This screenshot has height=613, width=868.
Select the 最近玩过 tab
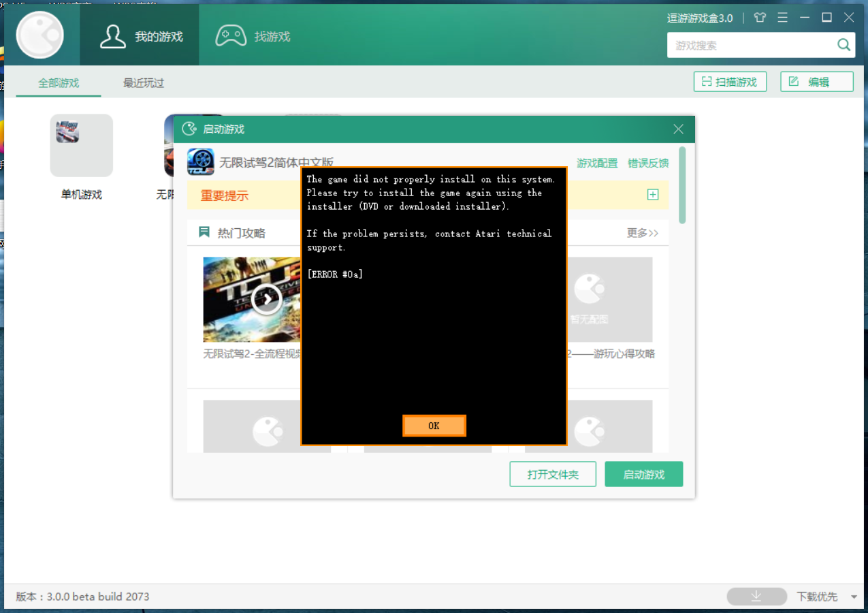pyautogui.click(x=144, y=83)
